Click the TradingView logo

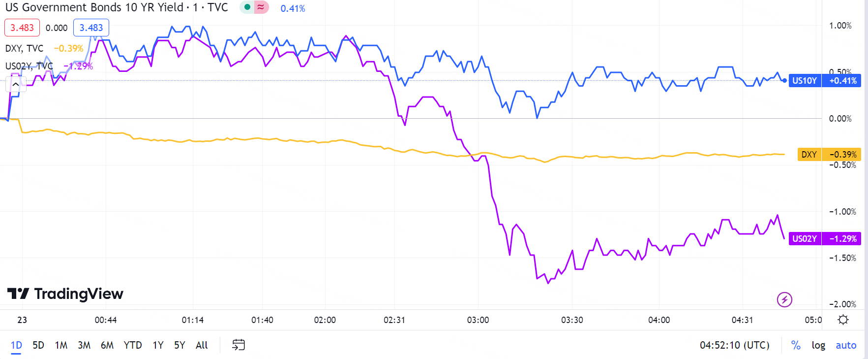65,294
